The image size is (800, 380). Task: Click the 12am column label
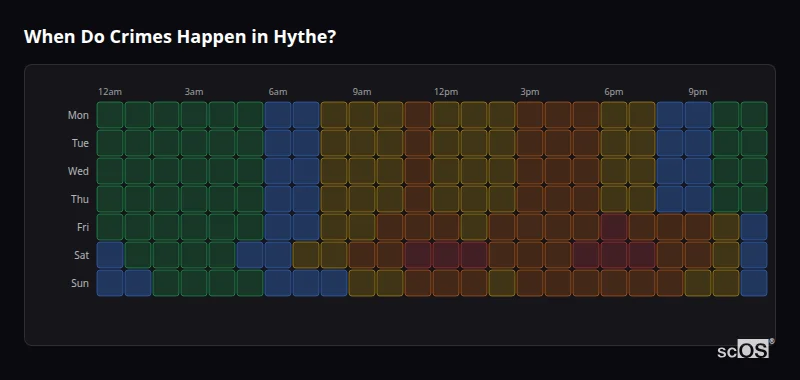110,92
